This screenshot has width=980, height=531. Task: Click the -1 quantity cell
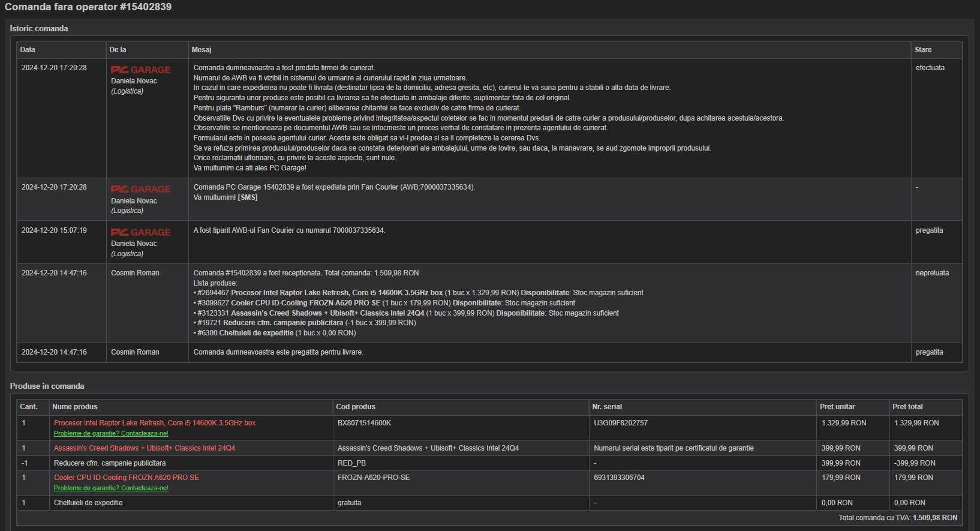pos(25,463)
